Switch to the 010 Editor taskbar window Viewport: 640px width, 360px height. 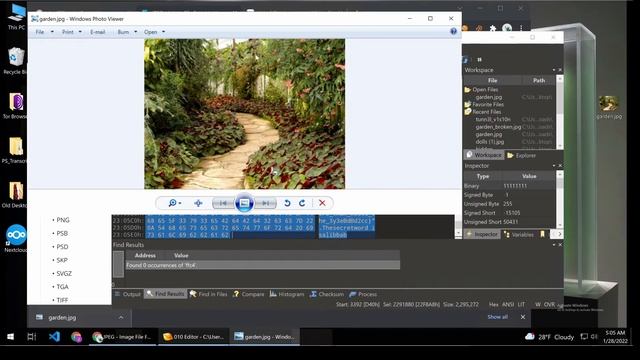click(193, 337)
